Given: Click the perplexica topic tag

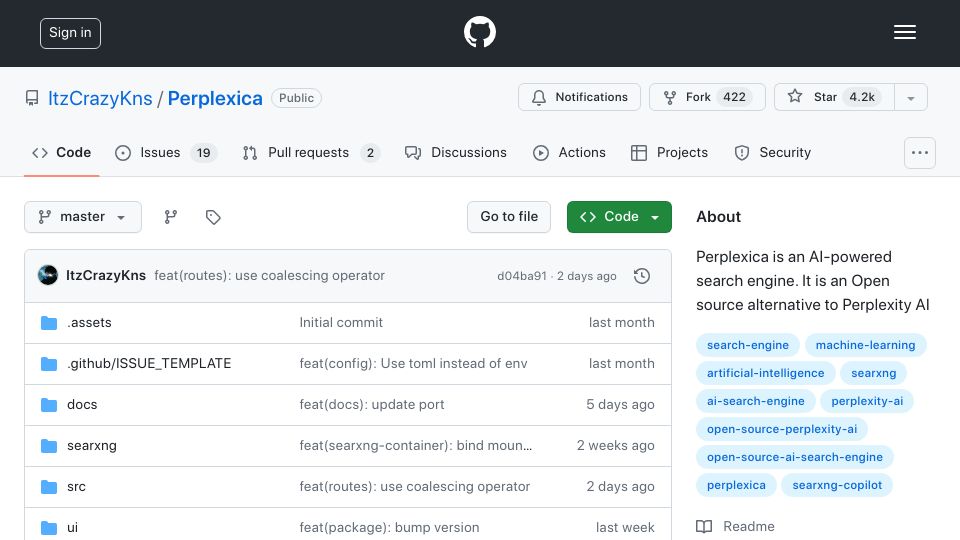Looking at the screenshot, I should click(x=736, y=486).
